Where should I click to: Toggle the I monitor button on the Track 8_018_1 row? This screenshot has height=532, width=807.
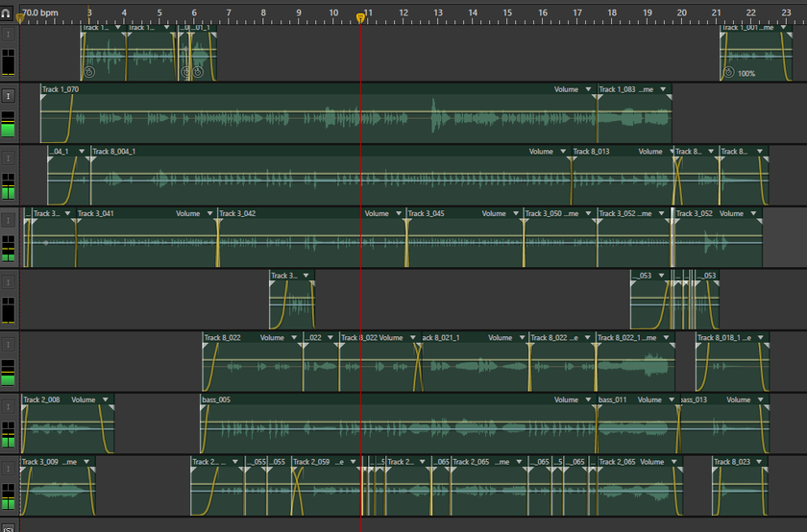pos(8,344)
